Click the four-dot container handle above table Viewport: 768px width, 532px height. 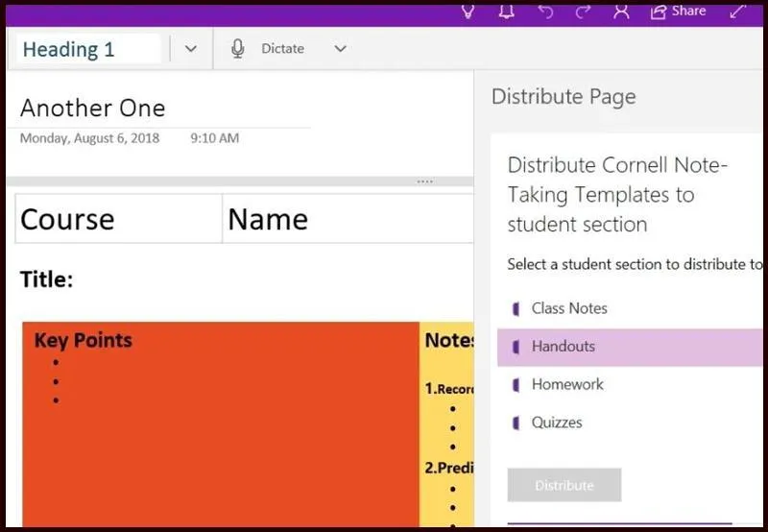coord(424,181)
